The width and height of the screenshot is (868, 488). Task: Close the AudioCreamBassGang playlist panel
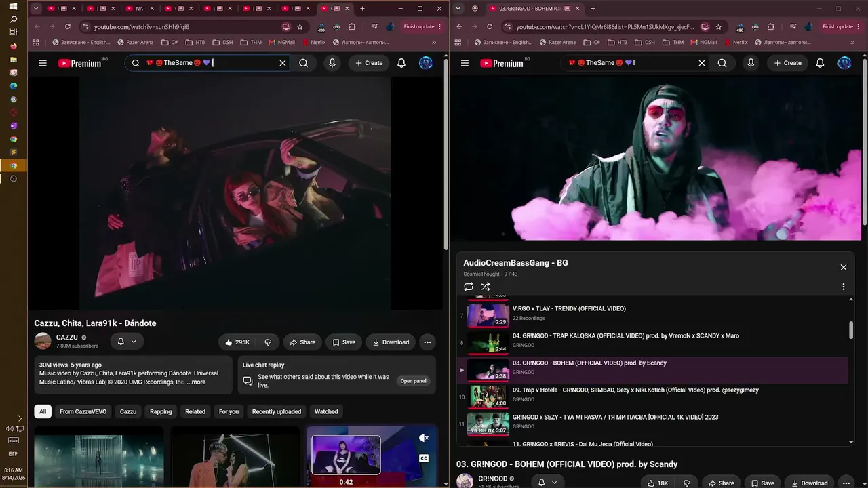pos(844,268)
